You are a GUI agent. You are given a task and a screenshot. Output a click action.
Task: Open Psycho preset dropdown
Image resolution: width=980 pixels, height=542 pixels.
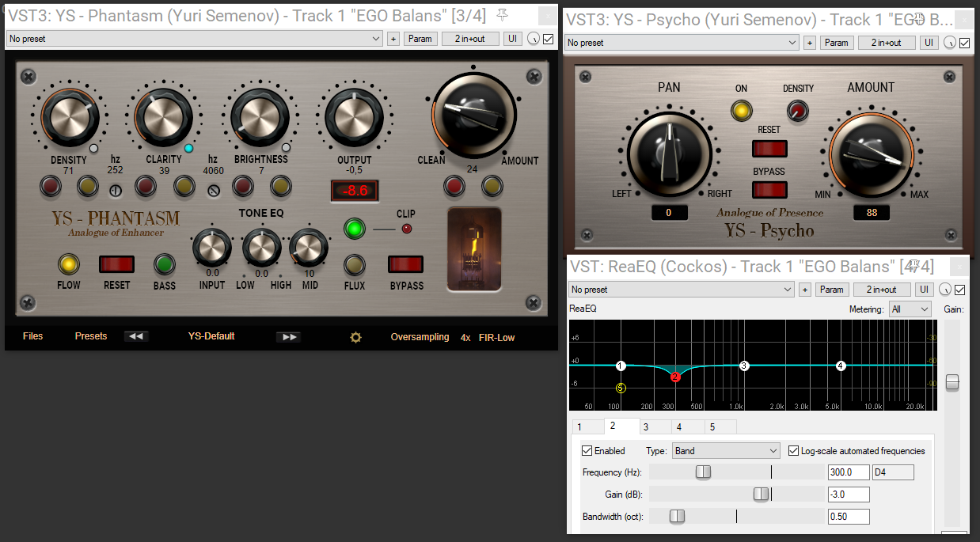[x=682, y=43]
